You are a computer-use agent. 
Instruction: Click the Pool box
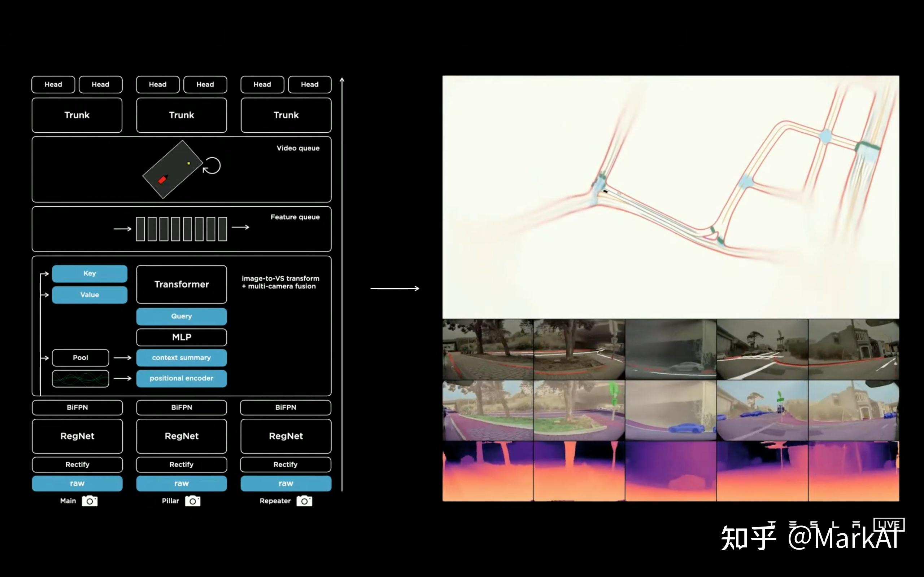80,358
